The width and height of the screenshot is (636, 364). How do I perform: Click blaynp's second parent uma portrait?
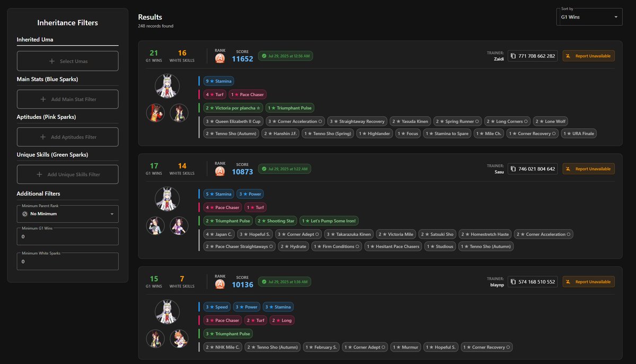click(179, 339)
